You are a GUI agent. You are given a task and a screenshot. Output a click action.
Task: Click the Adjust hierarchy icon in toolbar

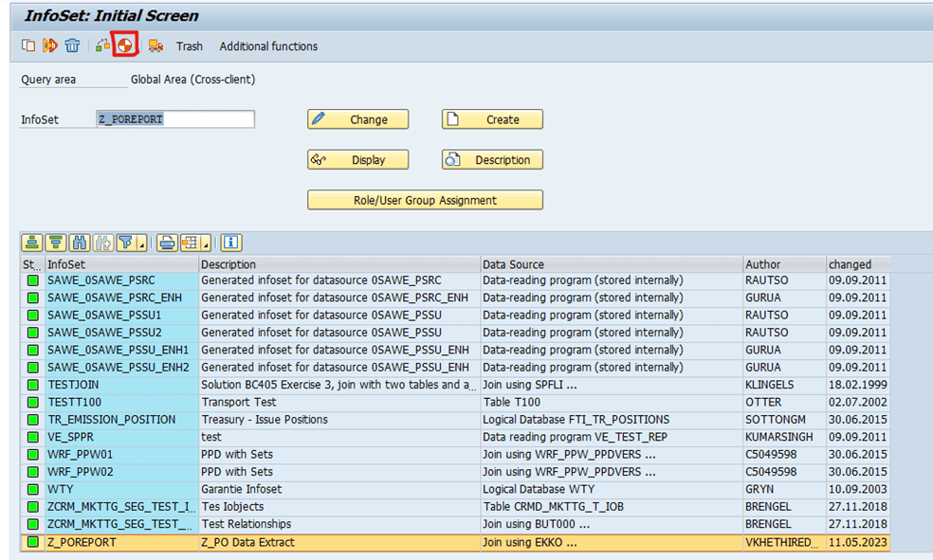tap(103, 45)
